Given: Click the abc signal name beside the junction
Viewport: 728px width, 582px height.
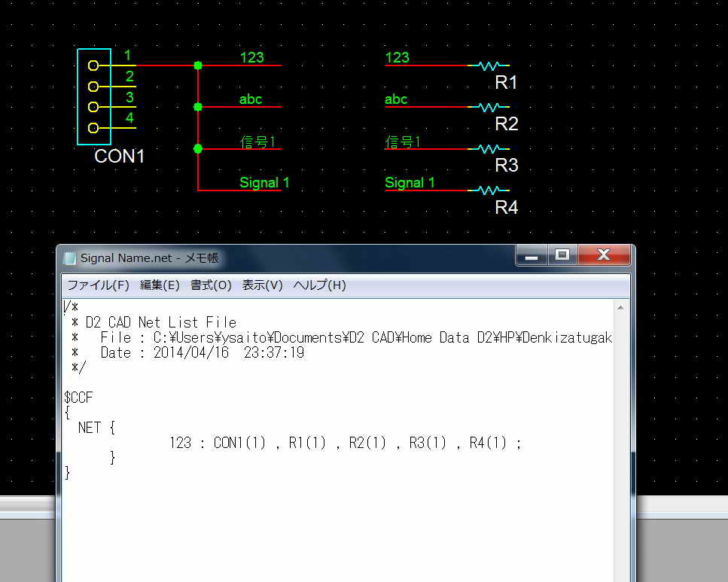Looking at the screenshot, I should tap(251, 99).
